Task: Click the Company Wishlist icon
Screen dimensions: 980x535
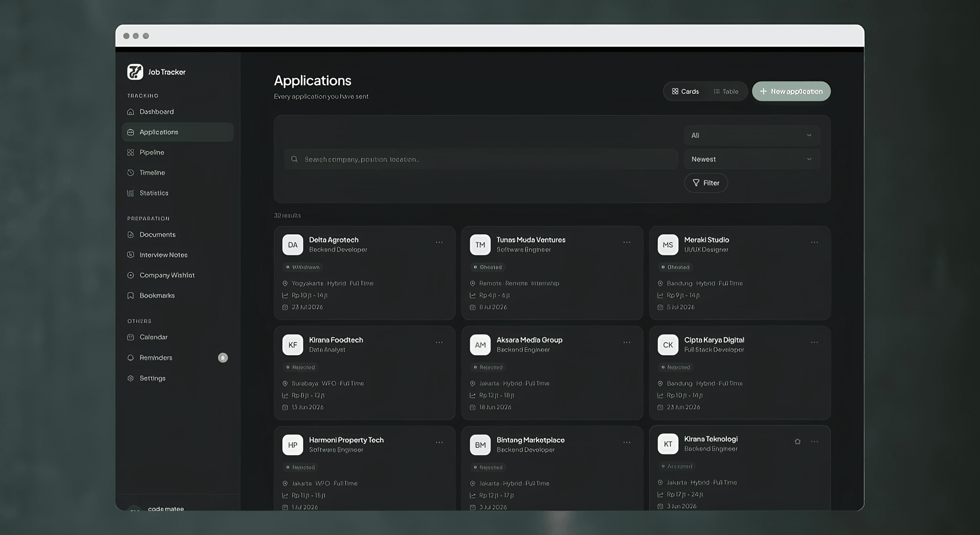Action: click(x=131, y=275)
